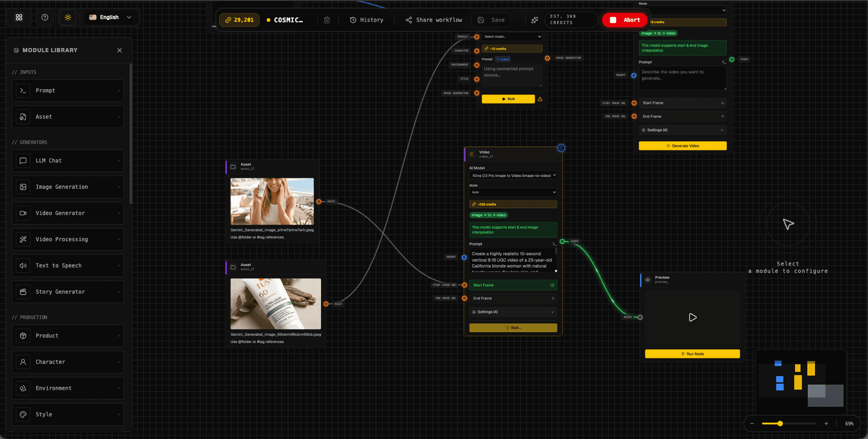Viewport: 868px width, 439px height.
Task: Add the LLM Chat module
Action: click(68, 160)
